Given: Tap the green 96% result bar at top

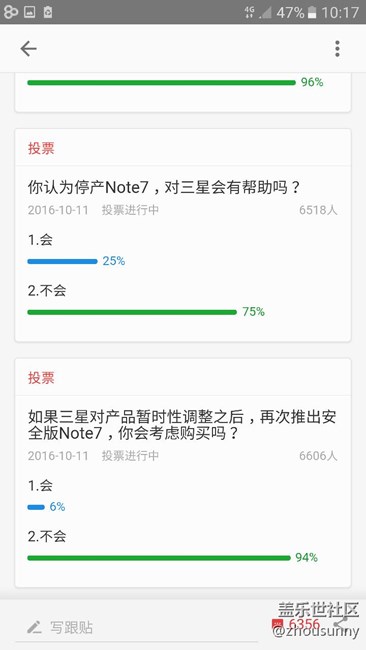Looking at the screenshot, I should click(162, 82).
